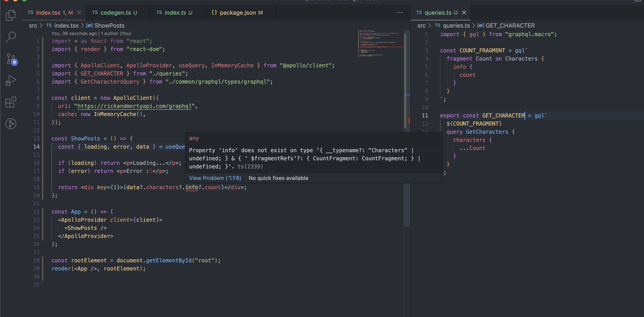
Task: Click the View Problem link in tooltip
Action: point(215,178)
